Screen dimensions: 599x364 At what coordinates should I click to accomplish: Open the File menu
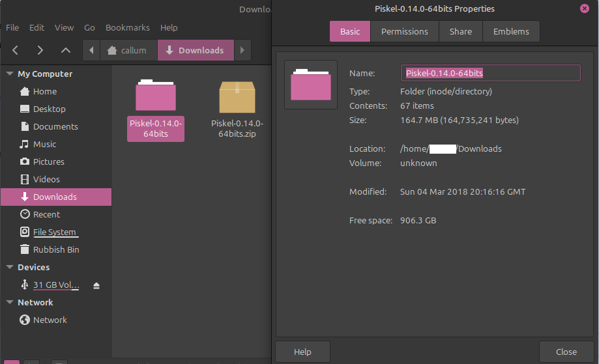[12, 27]
